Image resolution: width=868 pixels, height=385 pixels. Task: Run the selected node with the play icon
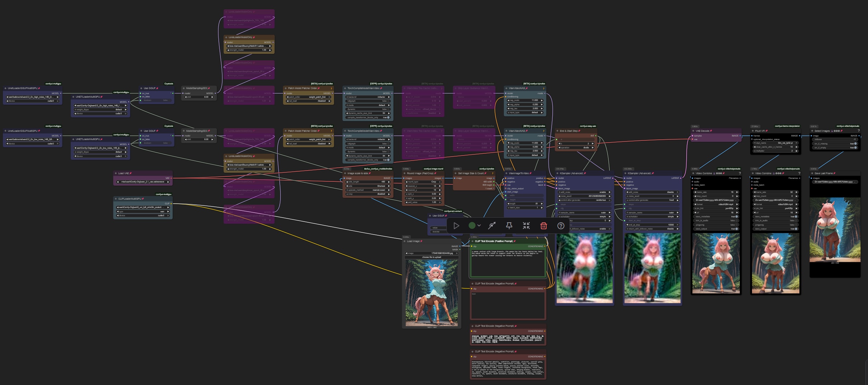[456, 226]
